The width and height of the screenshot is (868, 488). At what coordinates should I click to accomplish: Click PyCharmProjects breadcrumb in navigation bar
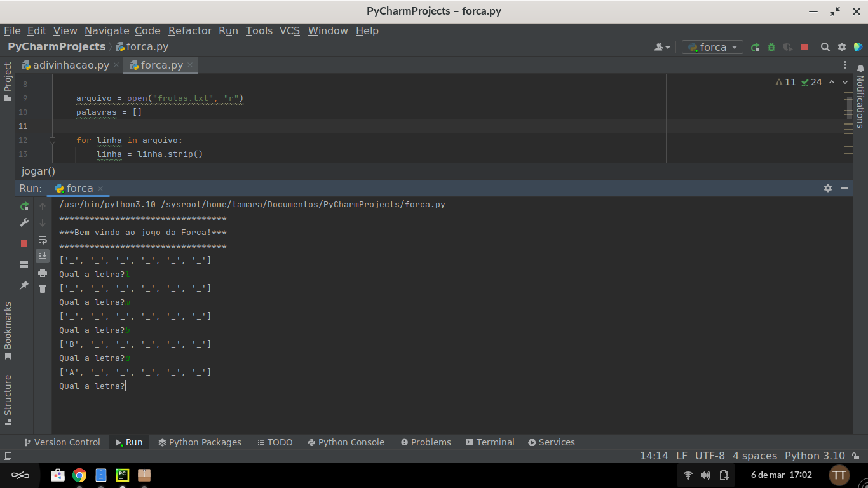(57, 46)
